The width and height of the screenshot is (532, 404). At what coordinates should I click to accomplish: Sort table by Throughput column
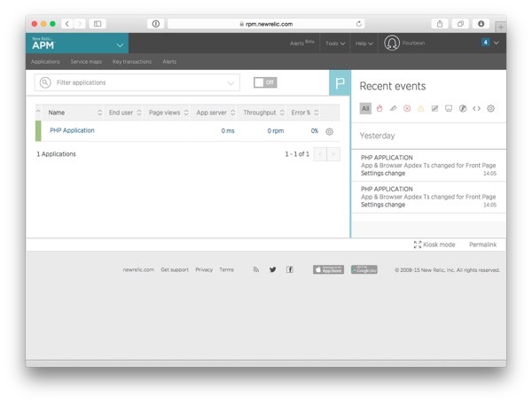point(263,113)
